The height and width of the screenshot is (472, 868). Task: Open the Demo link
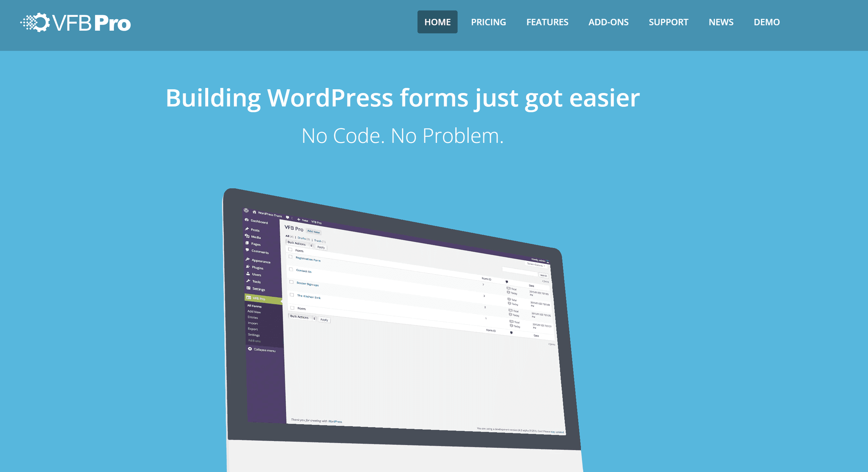click(x=767, y=22)
